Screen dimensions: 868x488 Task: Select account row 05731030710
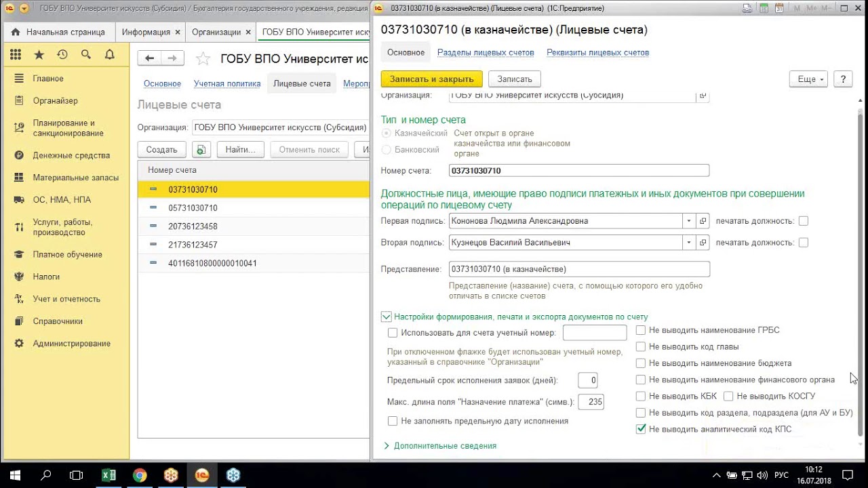(x=254, y=208)
